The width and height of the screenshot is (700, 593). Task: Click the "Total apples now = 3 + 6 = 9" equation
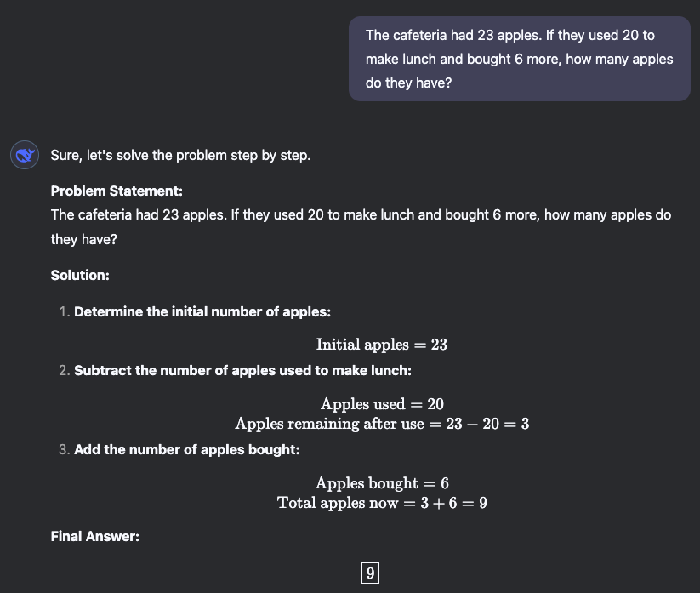click(x=382, y=503)
